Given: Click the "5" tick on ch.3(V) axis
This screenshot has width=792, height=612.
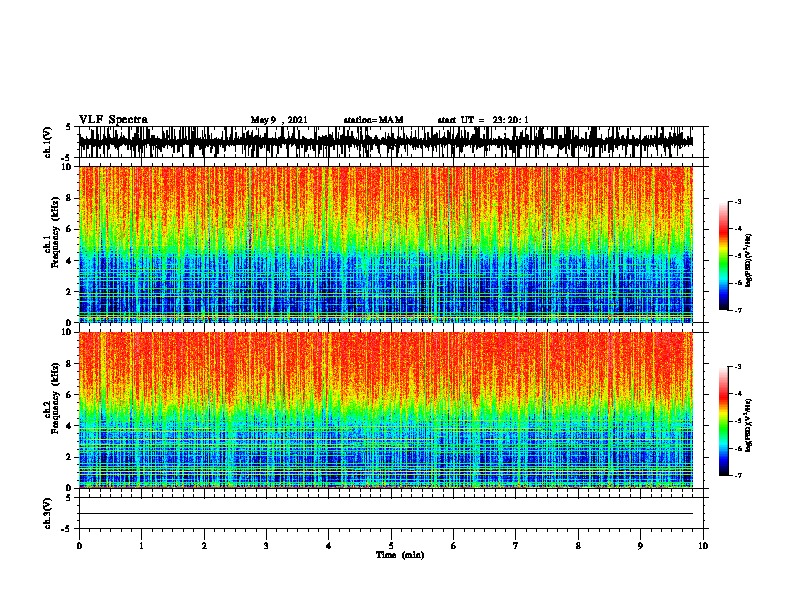Looking at the screenshot, I should click(68, 498).
